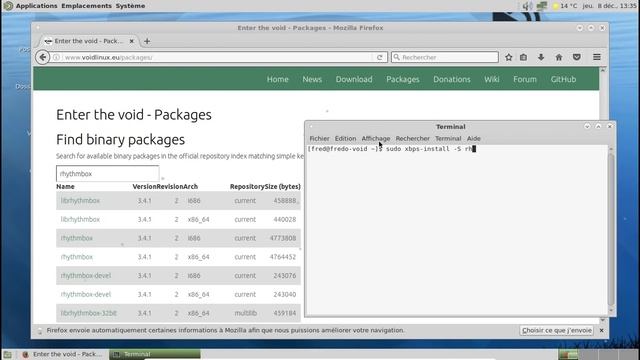Click the size value 4764452
Image resolution: width=640 pixels, height=360 pixels.
(x=282, y=257)
